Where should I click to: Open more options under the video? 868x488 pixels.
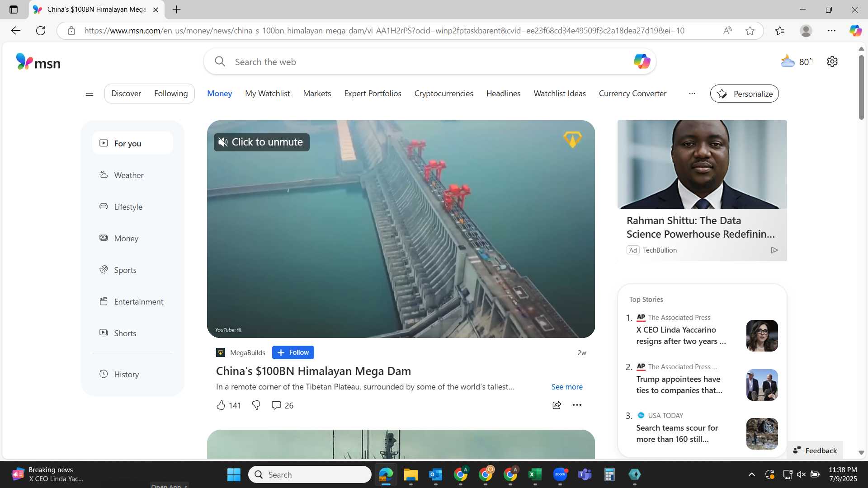577,405
